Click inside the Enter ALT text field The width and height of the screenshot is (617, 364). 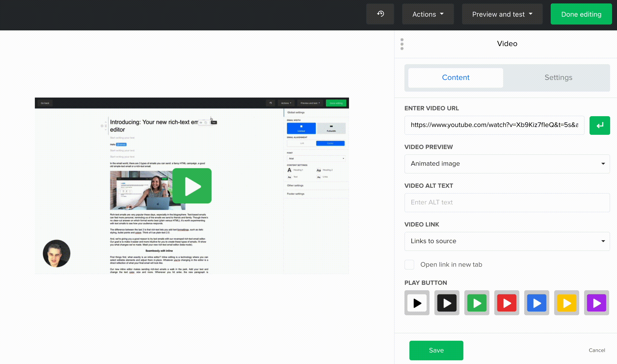tap(507, 202)
